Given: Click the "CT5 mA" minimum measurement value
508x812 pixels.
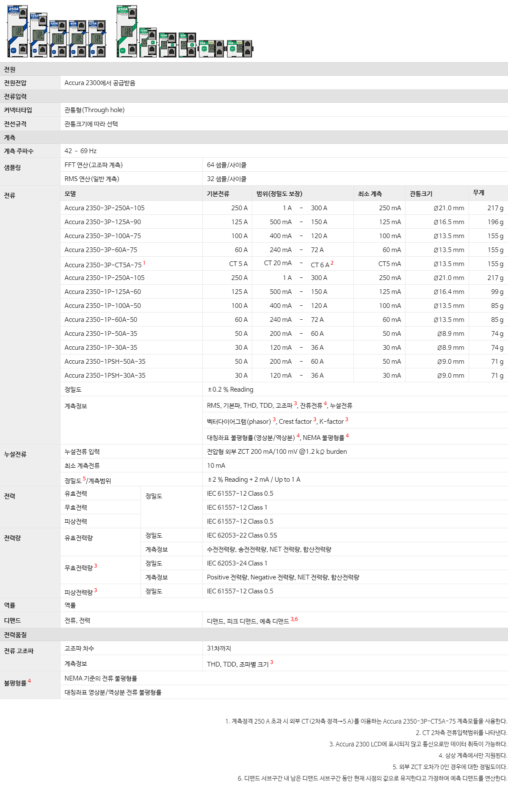Looking at the screenshot, I should click(389, 264).
